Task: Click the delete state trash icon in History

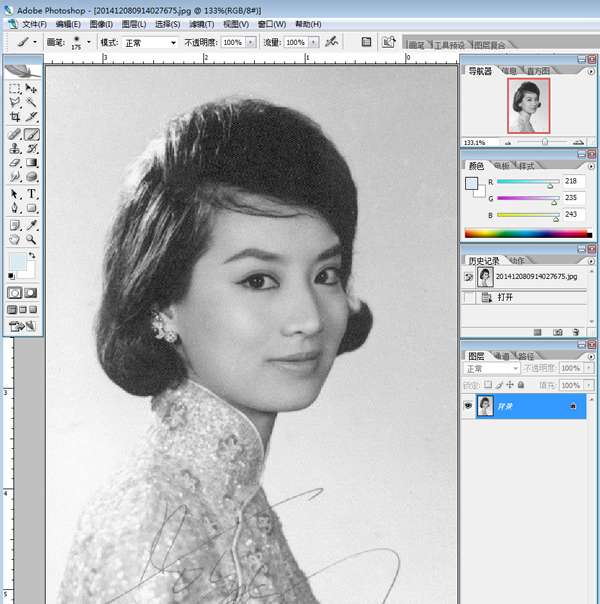Action: pos(574,331)
